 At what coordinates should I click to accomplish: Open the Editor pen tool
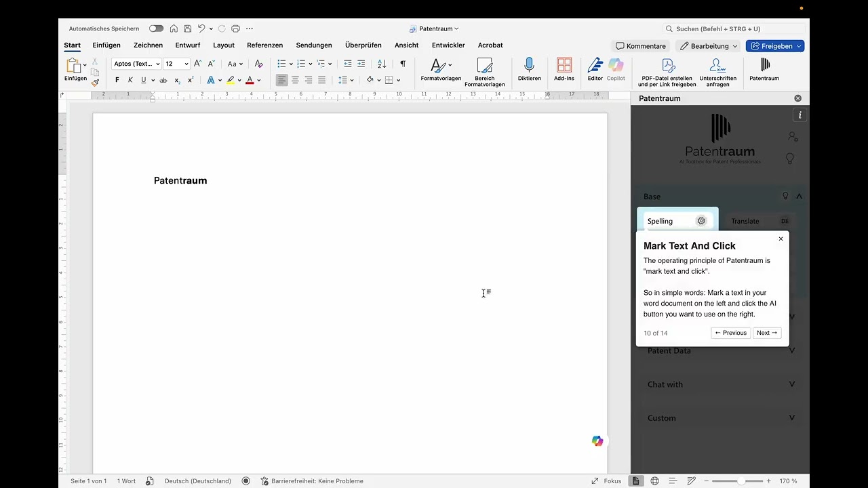[595, 69]
